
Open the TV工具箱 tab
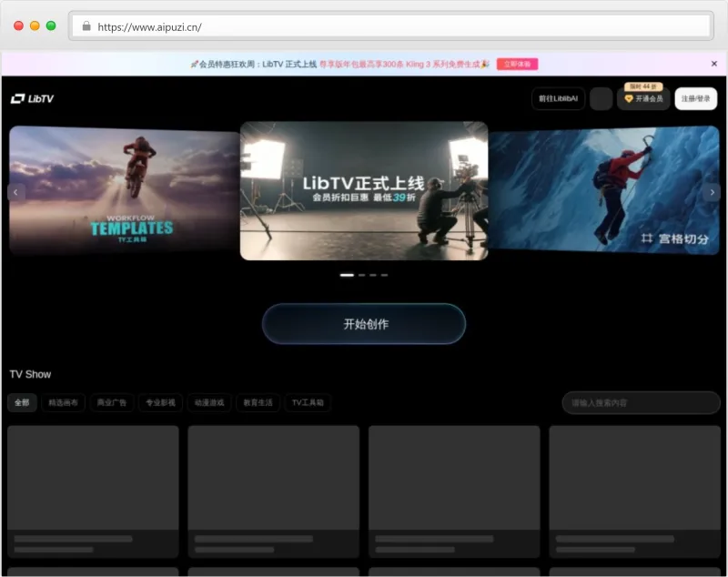[x=308, y=402]
